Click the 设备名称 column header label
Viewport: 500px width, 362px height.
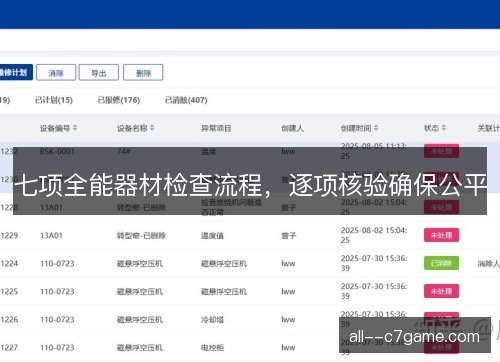tap(132, 128)
